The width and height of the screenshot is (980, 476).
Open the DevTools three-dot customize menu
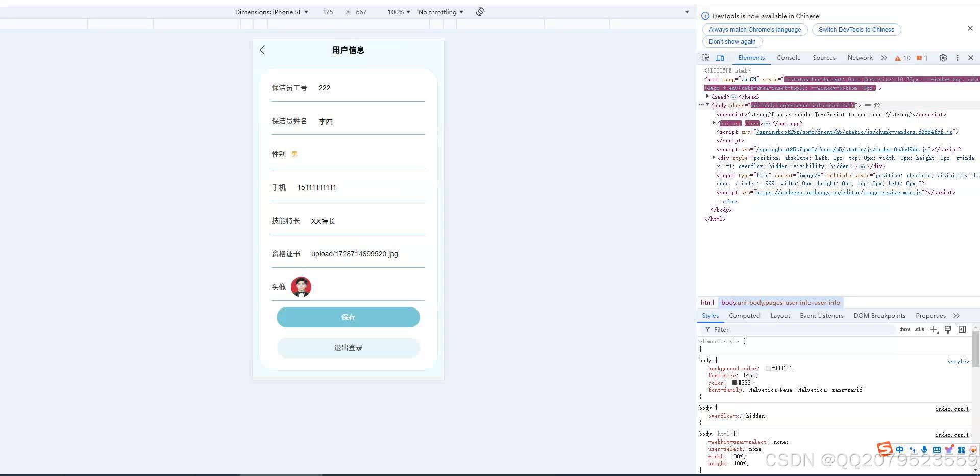click(958, 58)
